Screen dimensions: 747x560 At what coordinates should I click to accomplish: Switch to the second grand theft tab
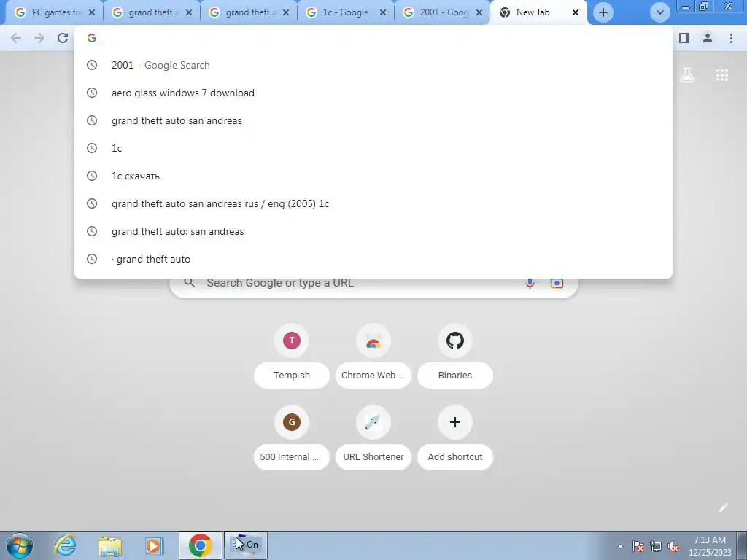click(x=249, y=12)
